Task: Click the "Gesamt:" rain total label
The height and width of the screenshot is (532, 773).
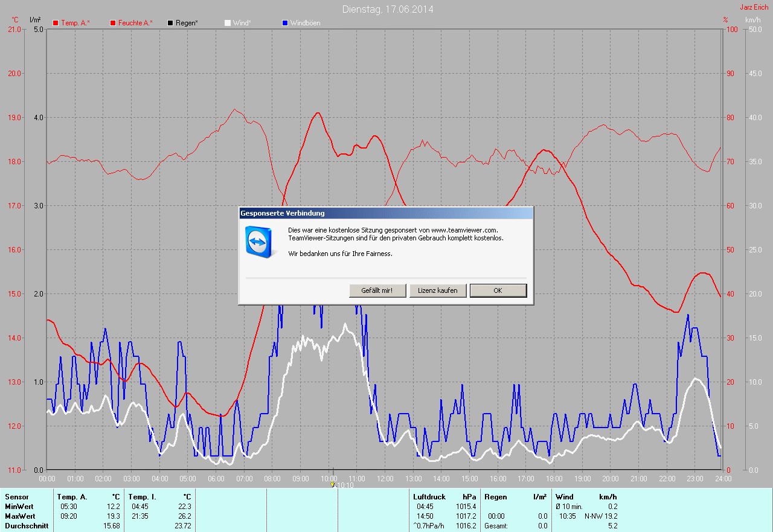Action: click(496, 526)
